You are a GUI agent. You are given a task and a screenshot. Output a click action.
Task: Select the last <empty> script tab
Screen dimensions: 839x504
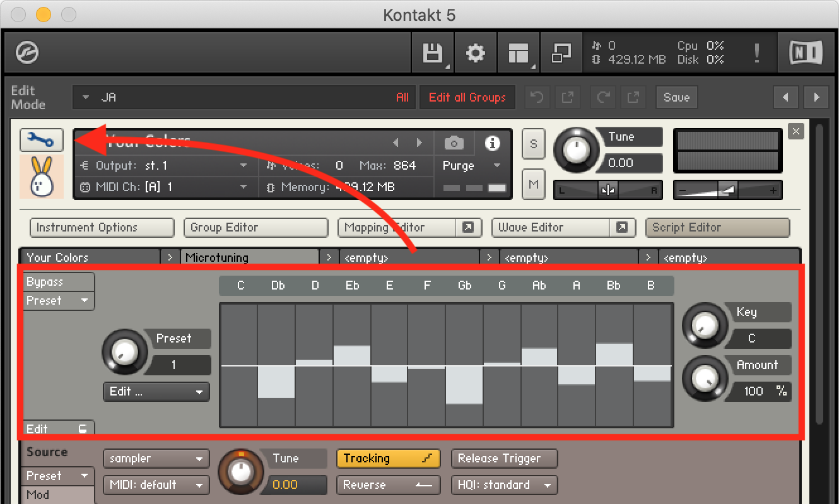pos(729,257)
